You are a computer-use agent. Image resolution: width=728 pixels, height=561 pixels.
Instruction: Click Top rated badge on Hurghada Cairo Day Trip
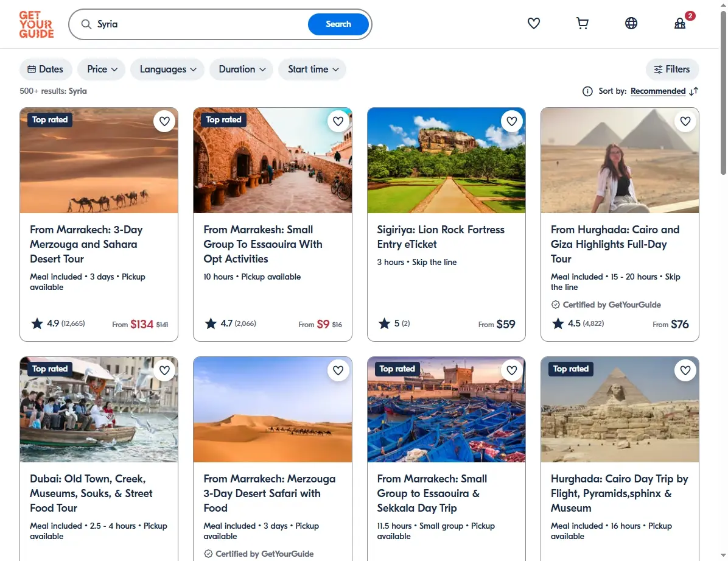pos(570,369)
